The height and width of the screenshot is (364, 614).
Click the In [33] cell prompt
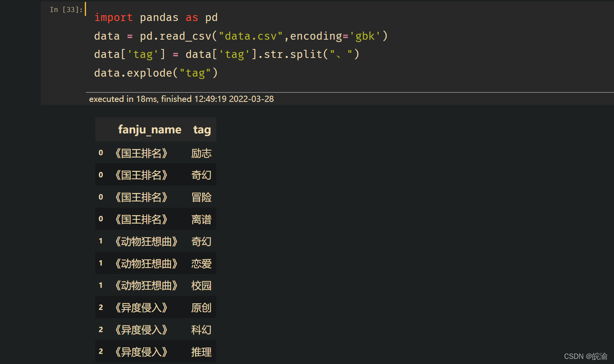(x=66, y=10)
